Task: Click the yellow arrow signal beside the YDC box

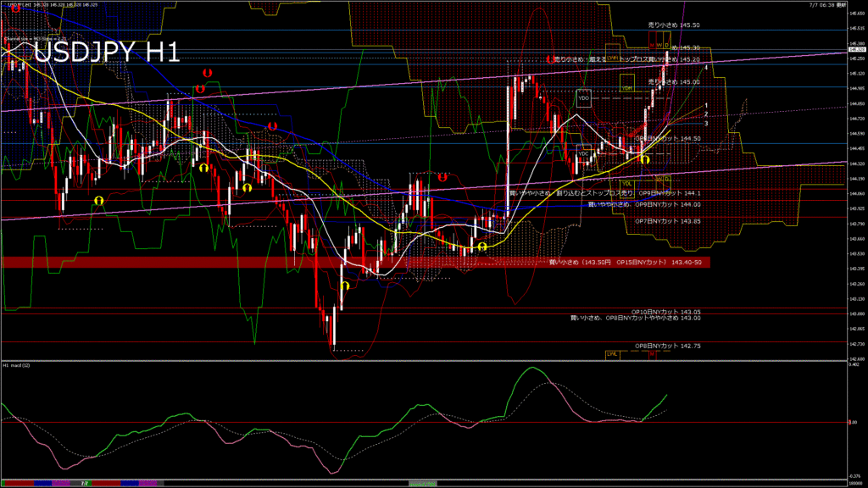Action: coord(645,159)
